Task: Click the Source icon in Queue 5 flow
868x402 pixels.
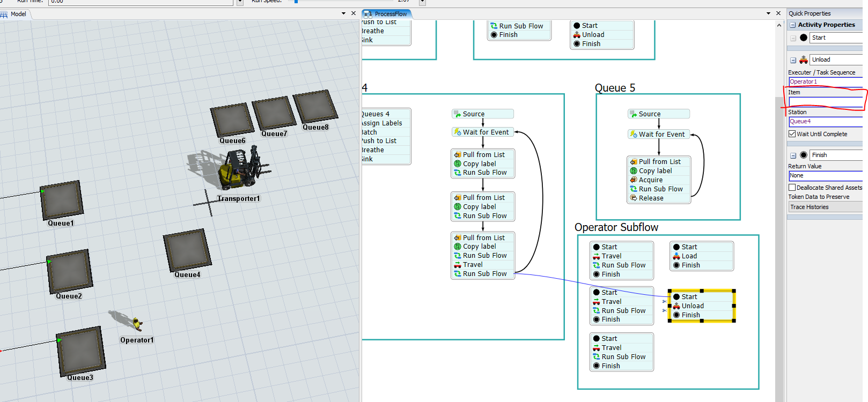Action: pos(634,114)
